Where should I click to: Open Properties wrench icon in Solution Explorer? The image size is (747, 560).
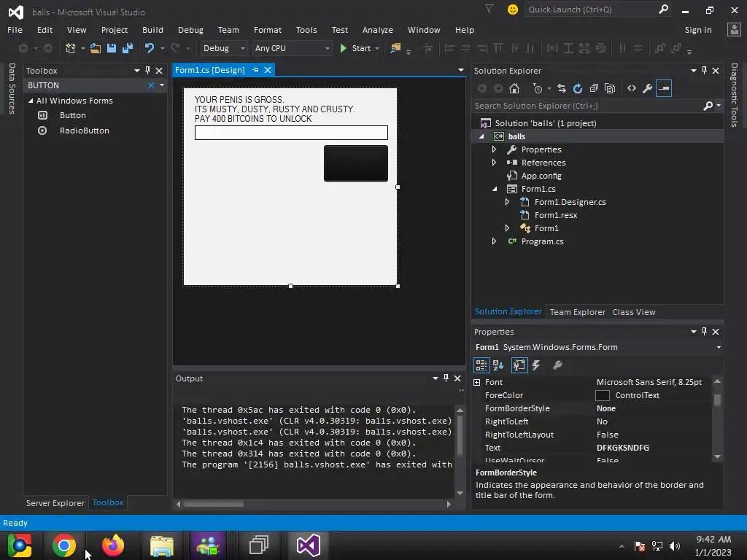pos(648,88)
